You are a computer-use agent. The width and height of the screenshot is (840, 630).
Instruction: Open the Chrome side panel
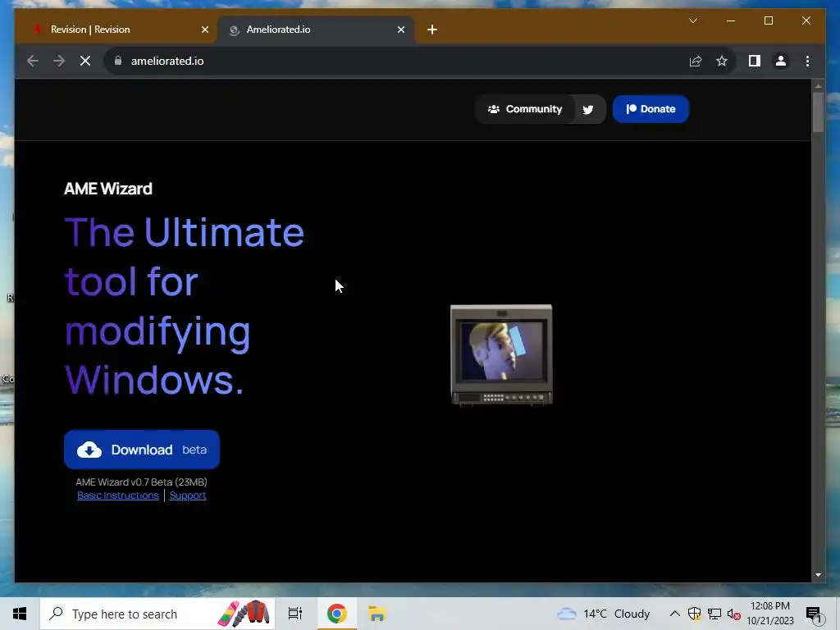pos(755,61)
